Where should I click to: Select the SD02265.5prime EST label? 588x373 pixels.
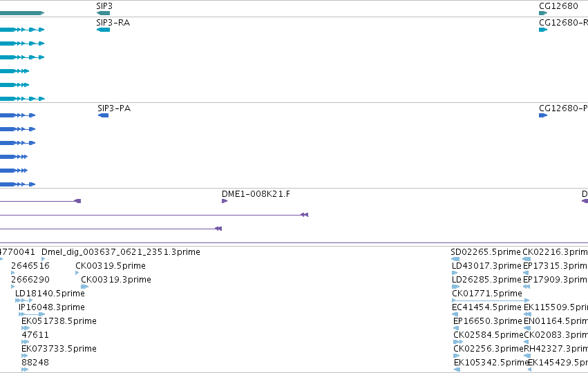(486, 252)
